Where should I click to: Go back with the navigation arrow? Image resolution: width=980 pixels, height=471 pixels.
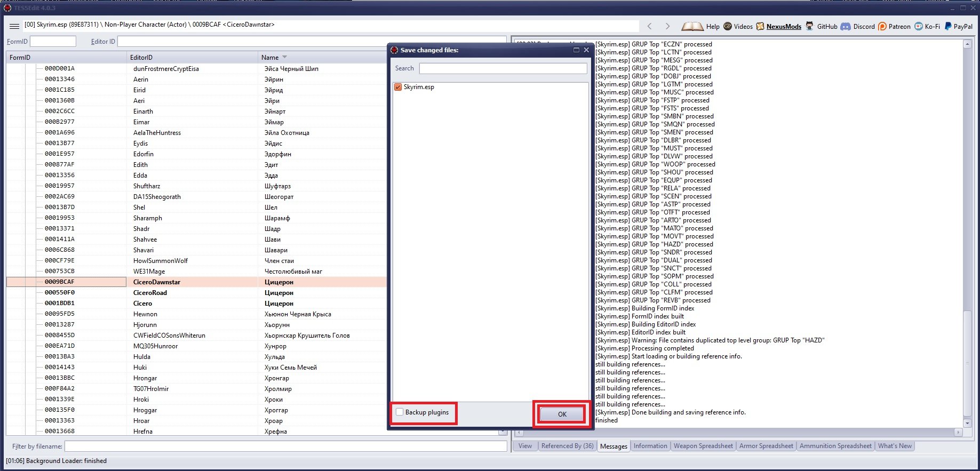point(649,26)
